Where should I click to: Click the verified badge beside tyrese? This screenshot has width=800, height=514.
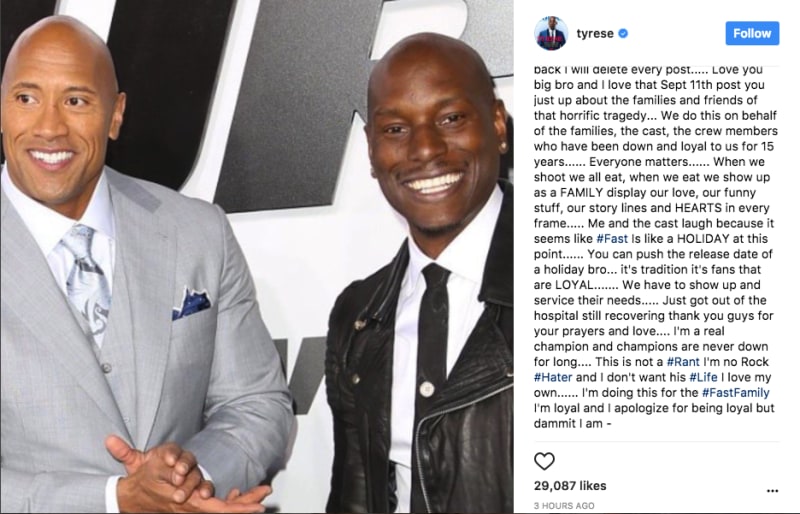click(x=623, y=34)
